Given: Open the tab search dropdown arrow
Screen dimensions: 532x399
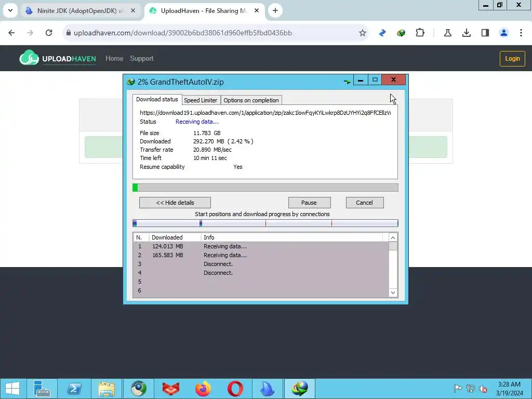Looking at the screenshot, I should pos(10,10).
